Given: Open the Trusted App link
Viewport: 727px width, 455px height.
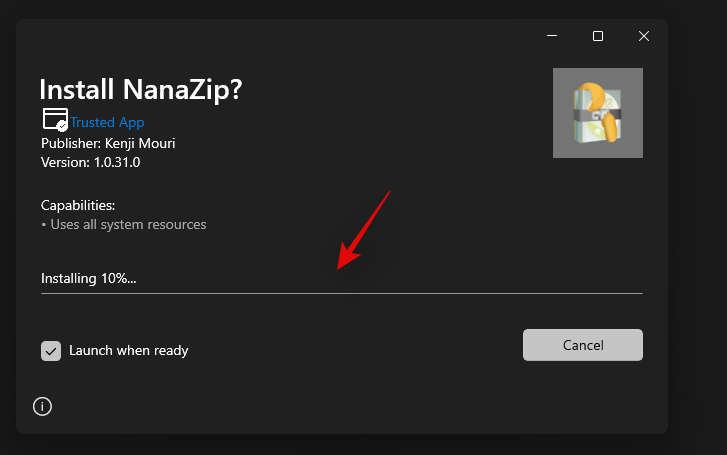Looking at the screenshot, I should tap(107, 122).
